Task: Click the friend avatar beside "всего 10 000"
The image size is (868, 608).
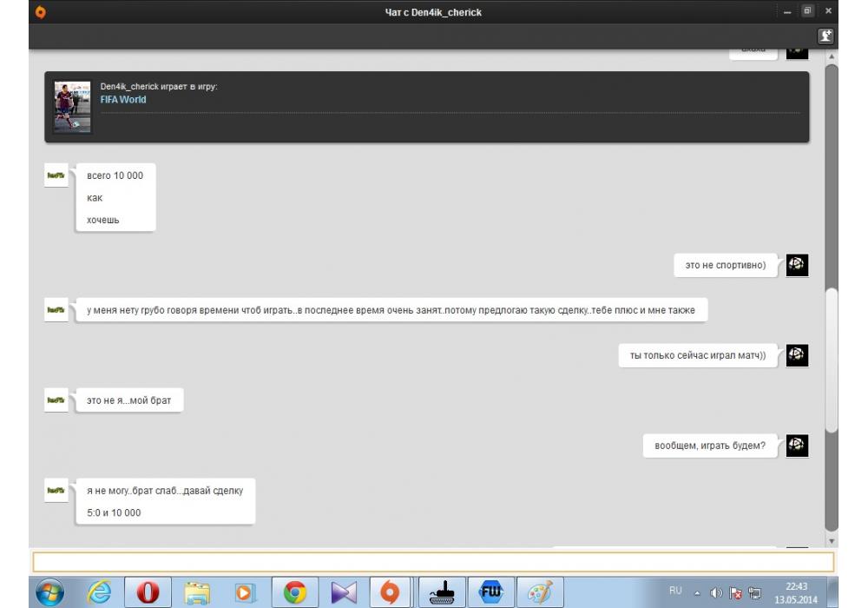Action: 56,176
